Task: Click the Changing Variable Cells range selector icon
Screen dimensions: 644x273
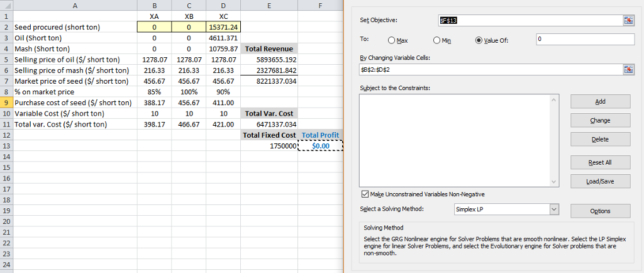Action: 628,69
